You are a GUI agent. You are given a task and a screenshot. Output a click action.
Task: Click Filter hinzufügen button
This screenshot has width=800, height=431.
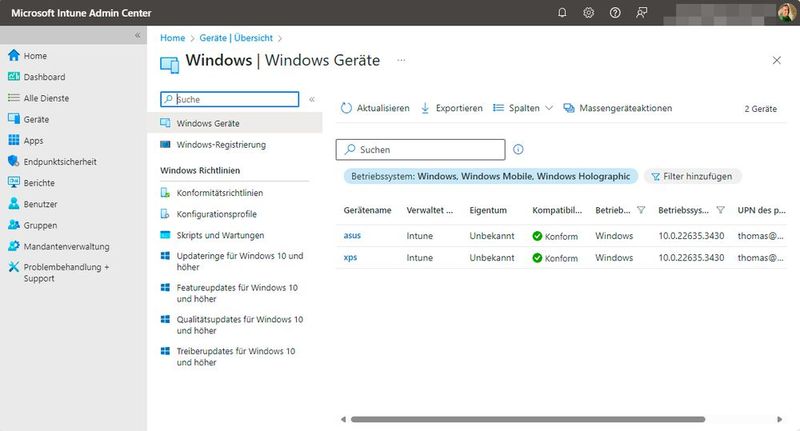click(692, 176)
